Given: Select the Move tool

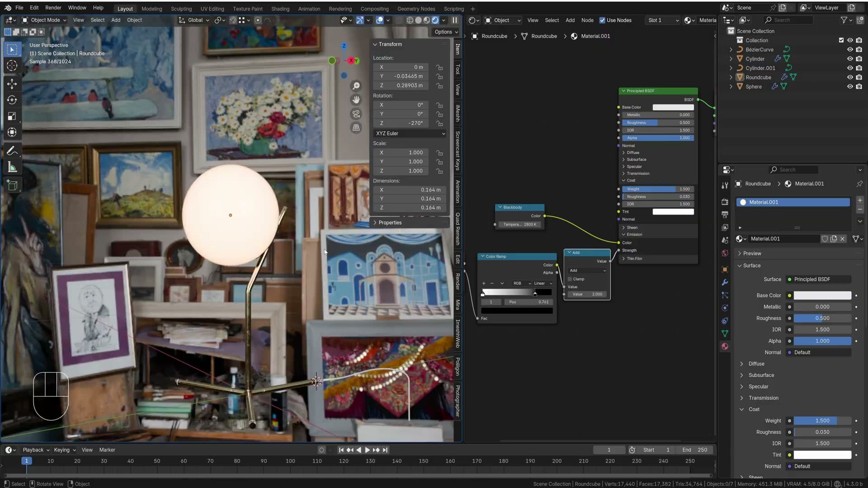Looking at the screenshot, I should (12, 84).
